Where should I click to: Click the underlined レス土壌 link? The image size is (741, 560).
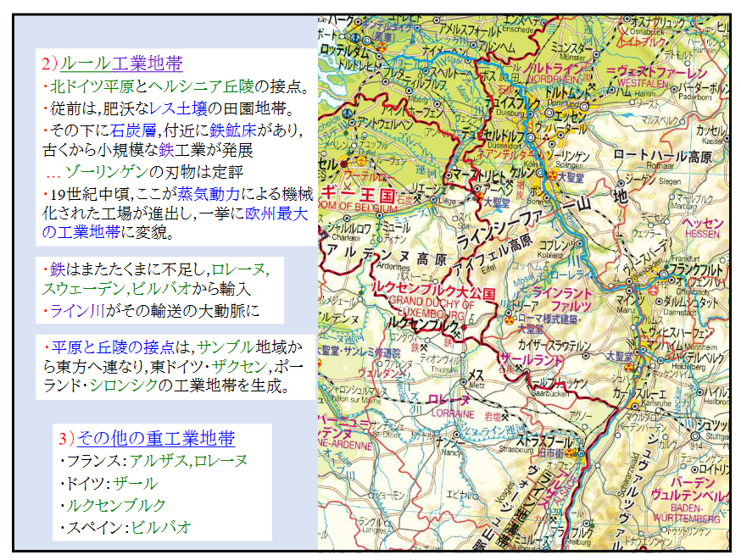pos(177,108)
